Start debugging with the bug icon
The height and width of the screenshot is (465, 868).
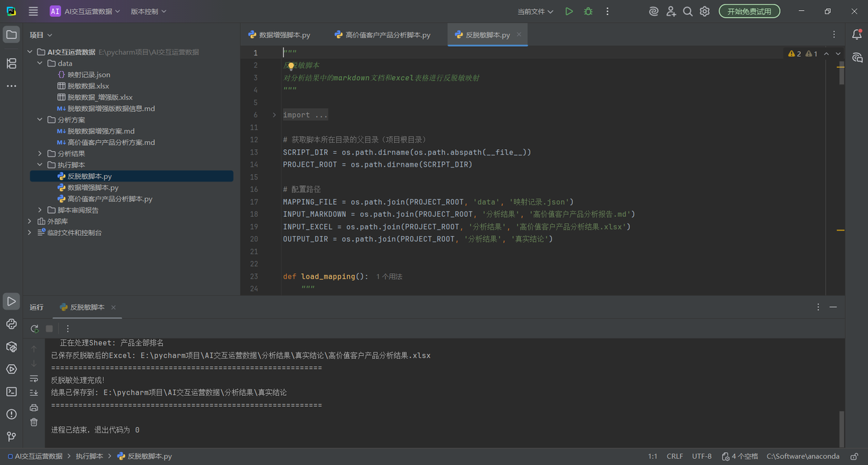click(x=588, y=12)
